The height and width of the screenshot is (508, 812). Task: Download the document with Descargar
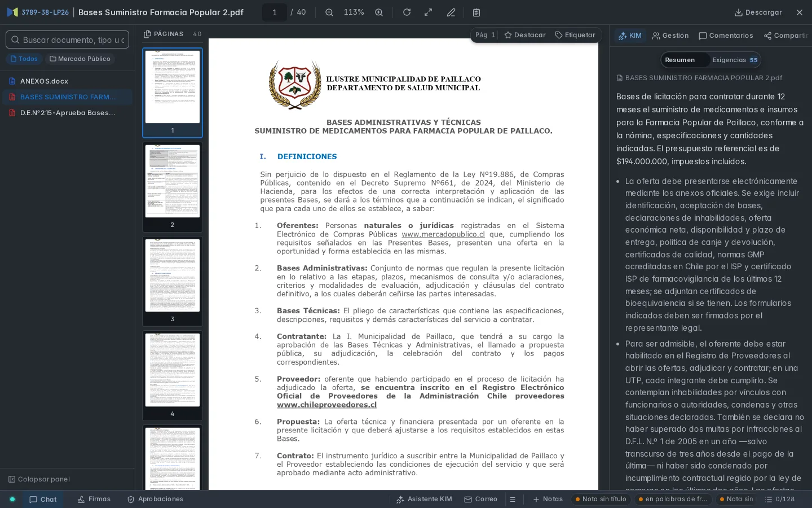[758, 12]
